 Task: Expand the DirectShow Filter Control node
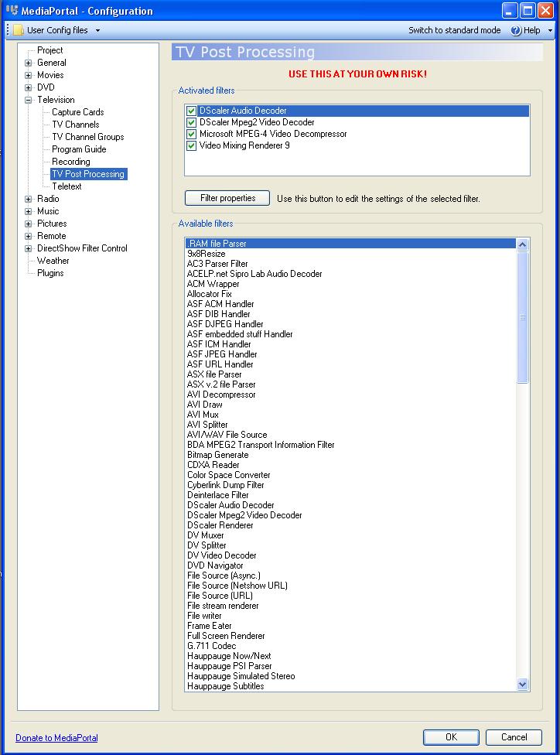(x=29, y=248)
